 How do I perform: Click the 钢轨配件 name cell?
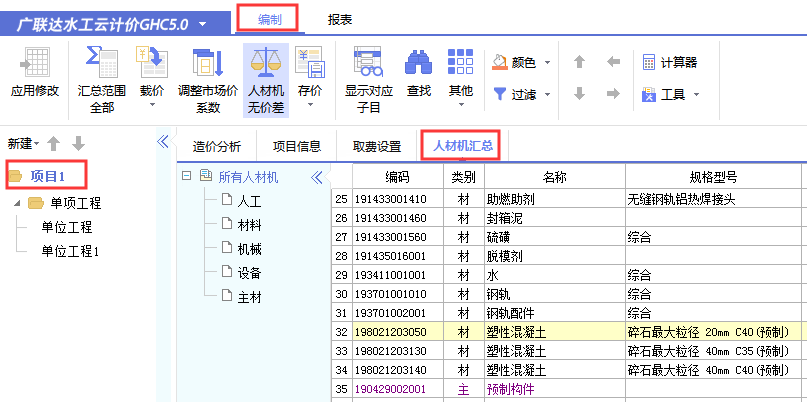(x=555, y=313)
